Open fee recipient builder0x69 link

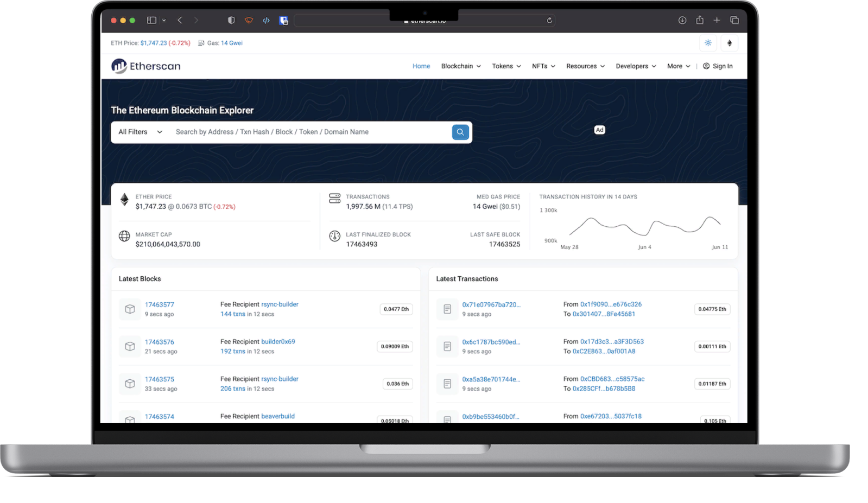pos(278,342)
